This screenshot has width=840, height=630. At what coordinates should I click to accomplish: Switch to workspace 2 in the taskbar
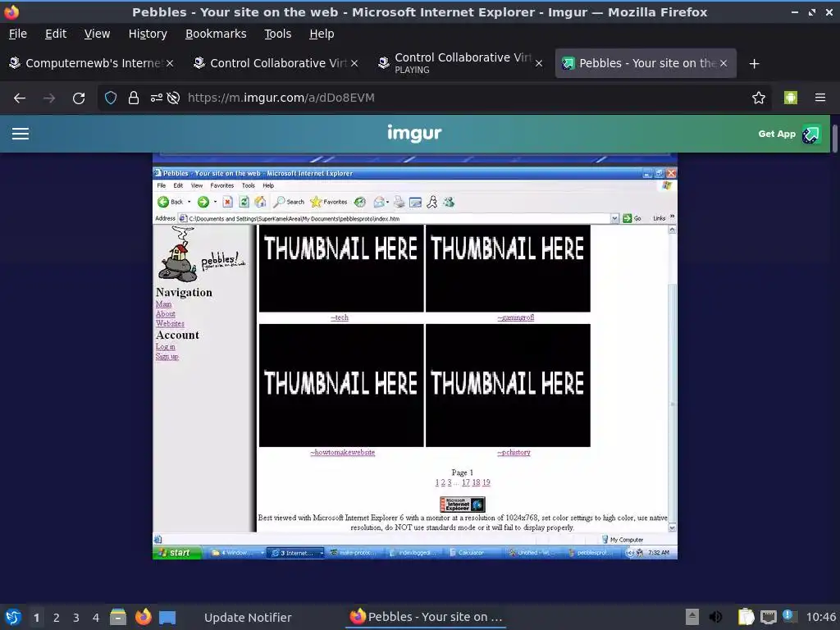(x=57, y=618)
